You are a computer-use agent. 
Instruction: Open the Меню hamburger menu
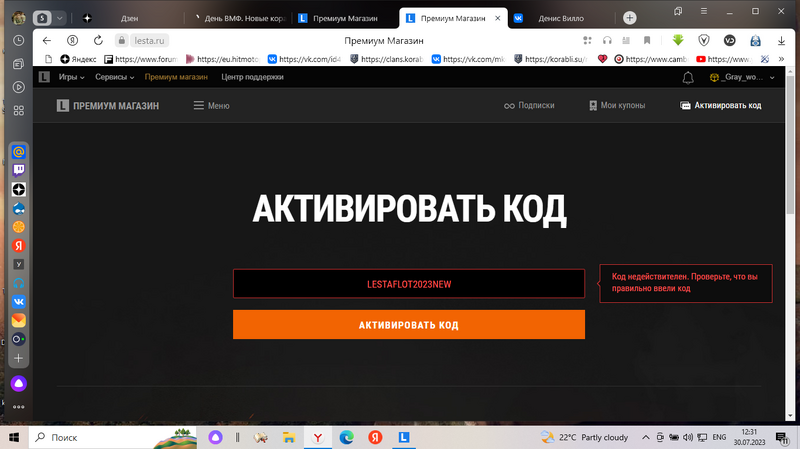pyautogui.click(x=211, y=105)
